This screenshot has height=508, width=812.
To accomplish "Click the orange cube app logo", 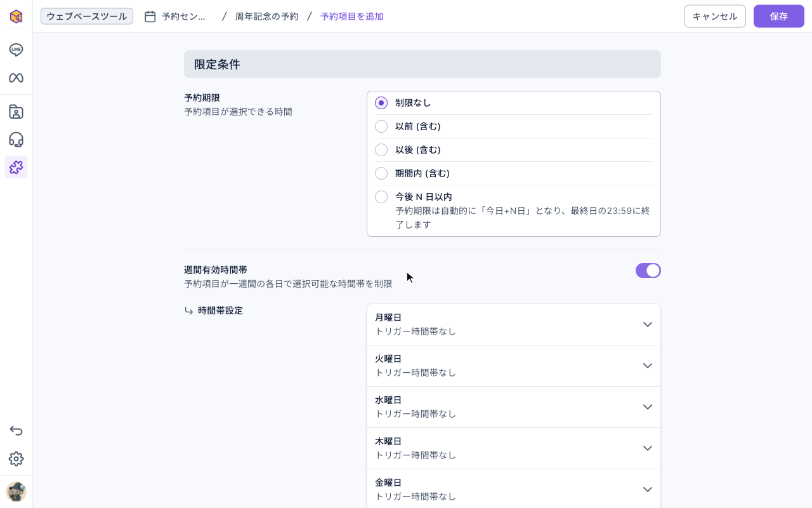I will pyautogui.click(x=16, y=17).
